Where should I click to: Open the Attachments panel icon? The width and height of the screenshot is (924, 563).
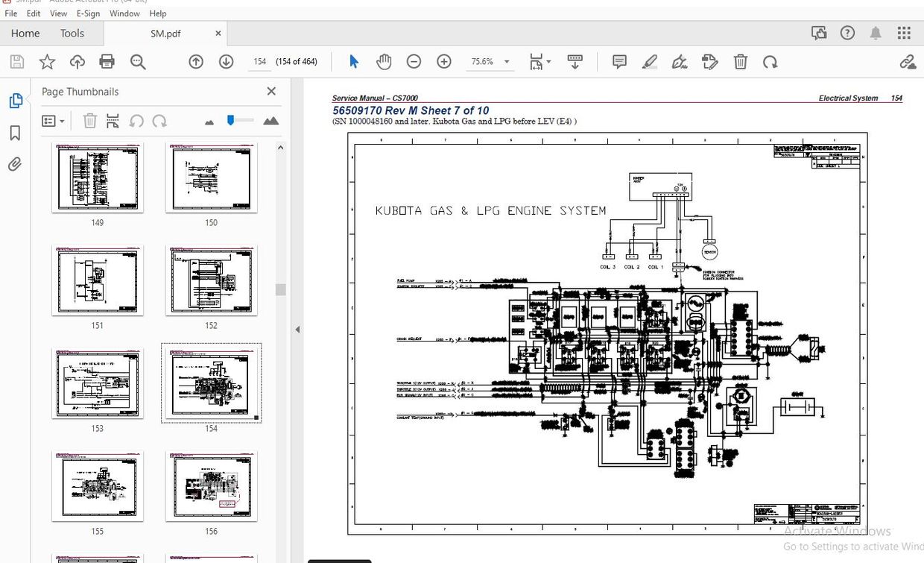pyautogui.click(x=15, y=163)
